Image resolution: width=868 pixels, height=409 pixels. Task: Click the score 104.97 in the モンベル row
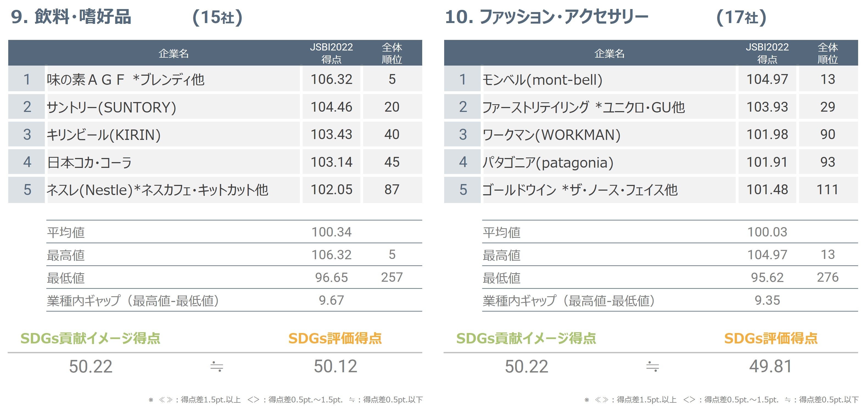coord(767,80)
